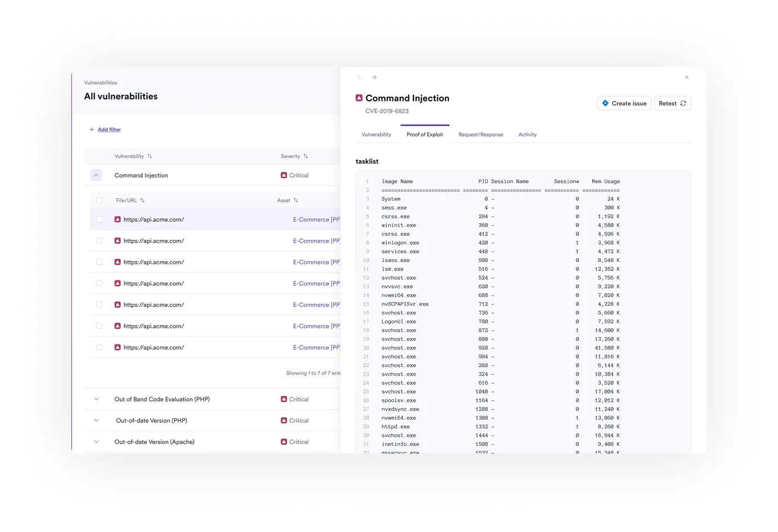Click the Create issue button
The image size is (778, 532).
[624, 103]
